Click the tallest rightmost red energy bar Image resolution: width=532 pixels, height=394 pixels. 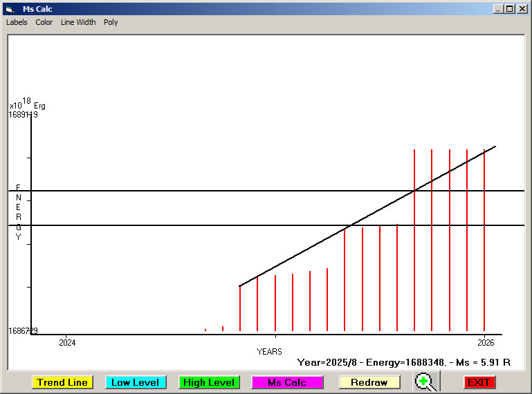click(x=484, y=242)
